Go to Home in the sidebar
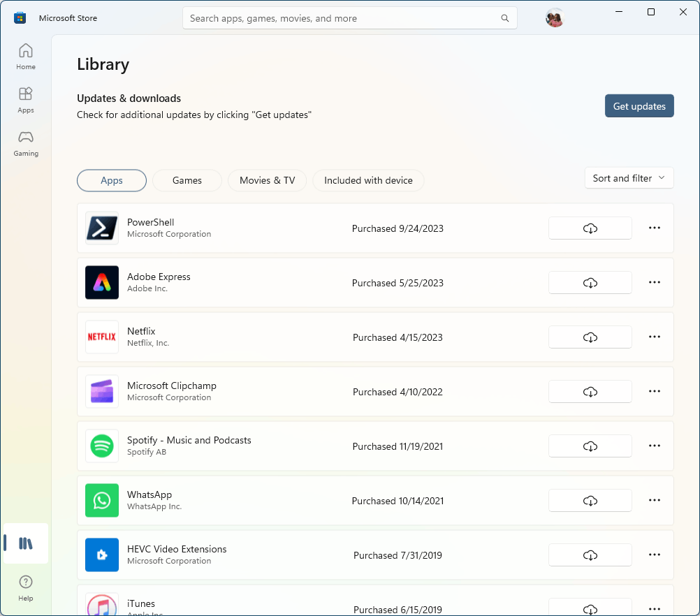The width and height of the screenshot is (700, 616). (25, 57)
